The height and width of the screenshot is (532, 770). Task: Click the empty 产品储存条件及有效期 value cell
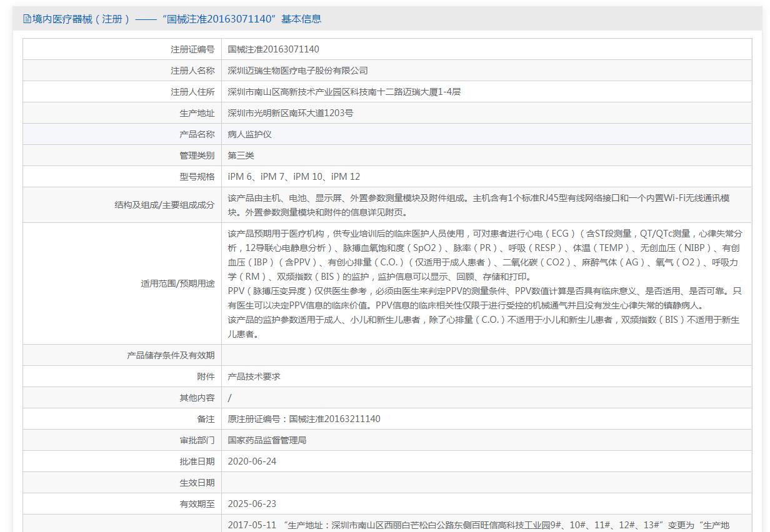click(x=486, y=355)
